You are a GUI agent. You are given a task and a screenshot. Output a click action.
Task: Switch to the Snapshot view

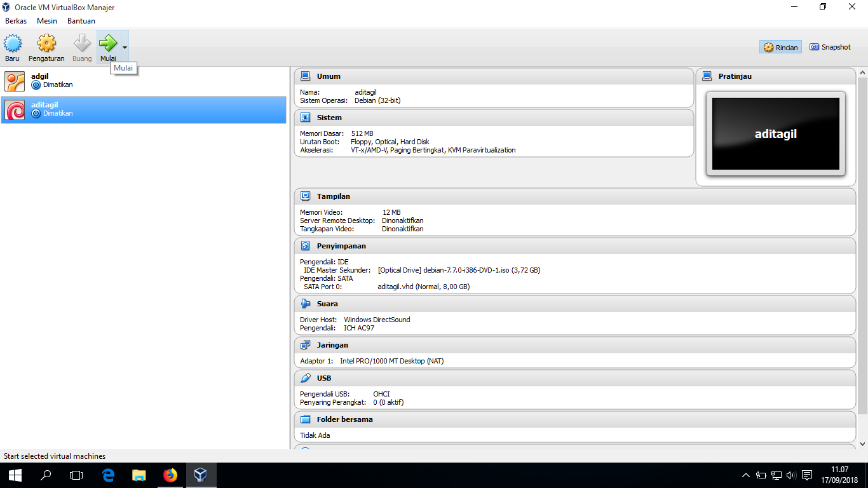830,46
